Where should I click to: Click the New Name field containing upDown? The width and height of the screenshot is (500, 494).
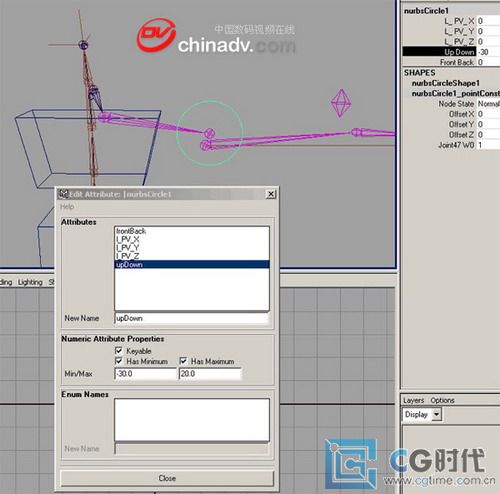point(192,318)
